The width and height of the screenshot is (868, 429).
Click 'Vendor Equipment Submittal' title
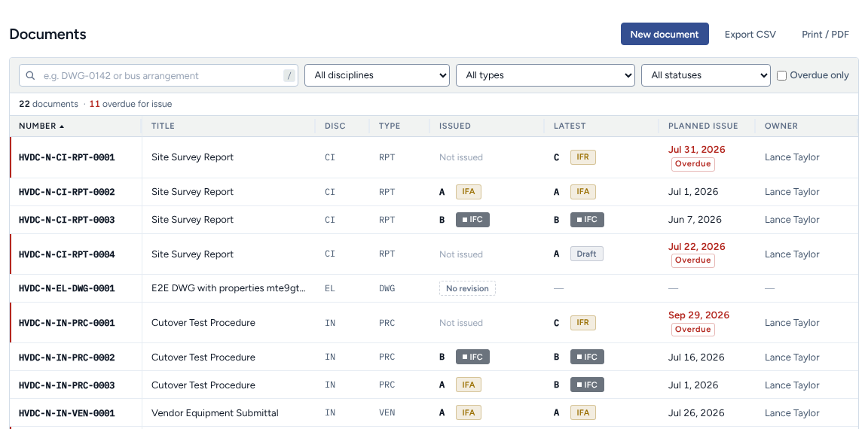click(x=215, y=413)
